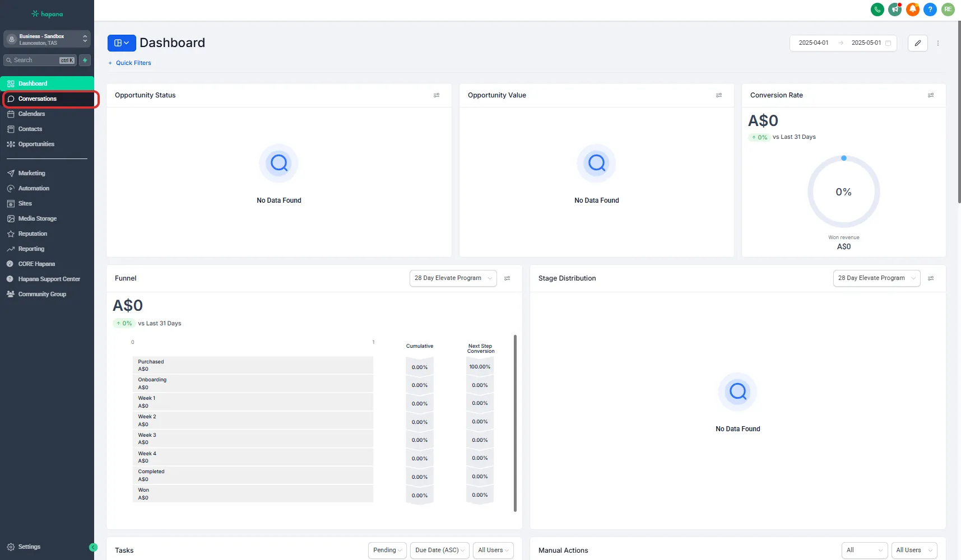Screen dimensions: 961x560
Task: Click the green lightning quick actions icon
Action: (x=85, y=60)
